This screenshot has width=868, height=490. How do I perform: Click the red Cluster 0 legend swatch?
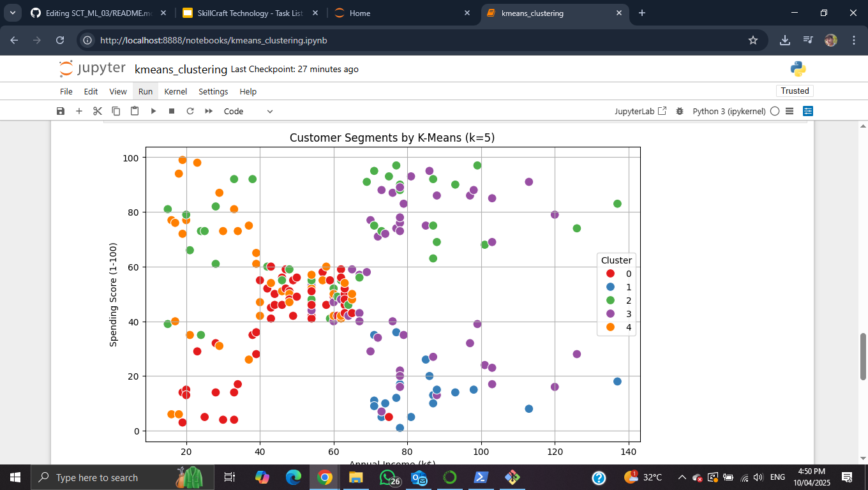pyautogui.click(x=610, y=274)
